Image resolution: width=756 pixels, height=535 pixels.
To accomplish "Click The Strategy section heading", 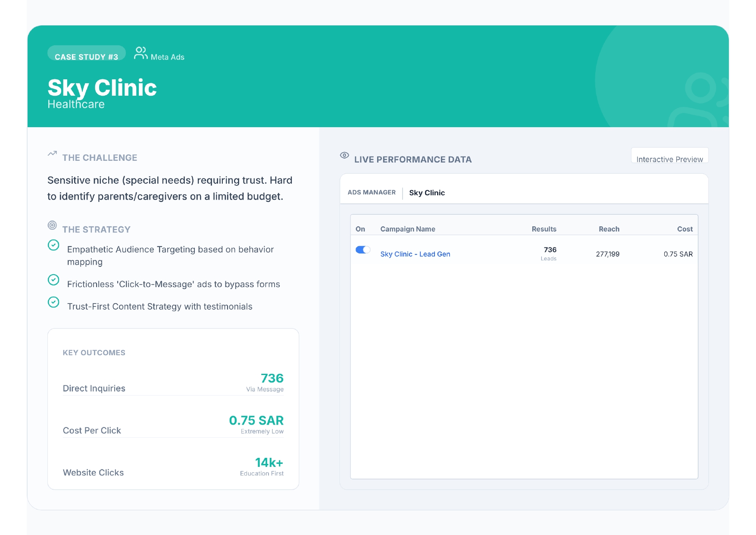I will tap(96, 230).
